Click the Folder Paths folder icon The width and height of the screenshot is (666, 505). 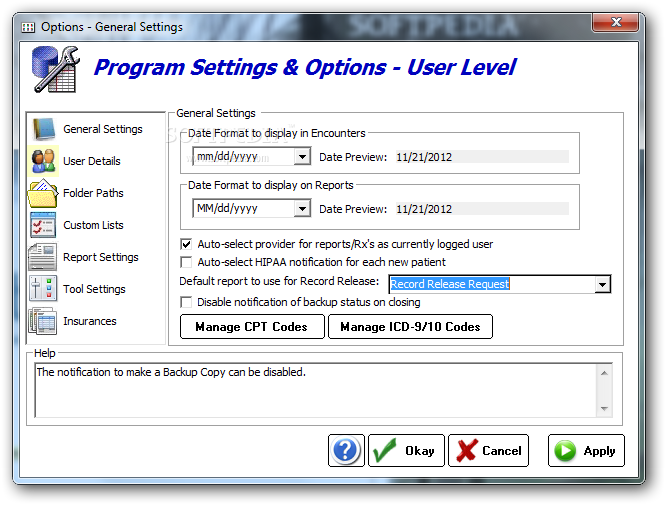pos(43,193)
